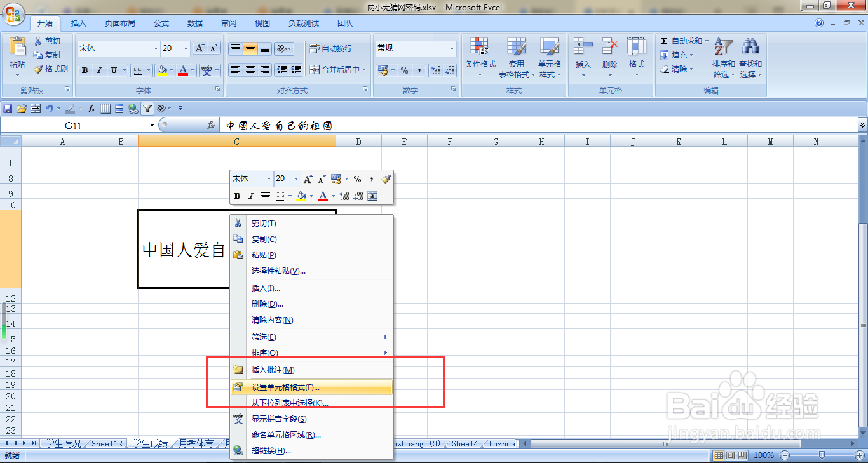
Task: Click mini toolbar Merge and Center icon
Action: [x=372, y=196]
